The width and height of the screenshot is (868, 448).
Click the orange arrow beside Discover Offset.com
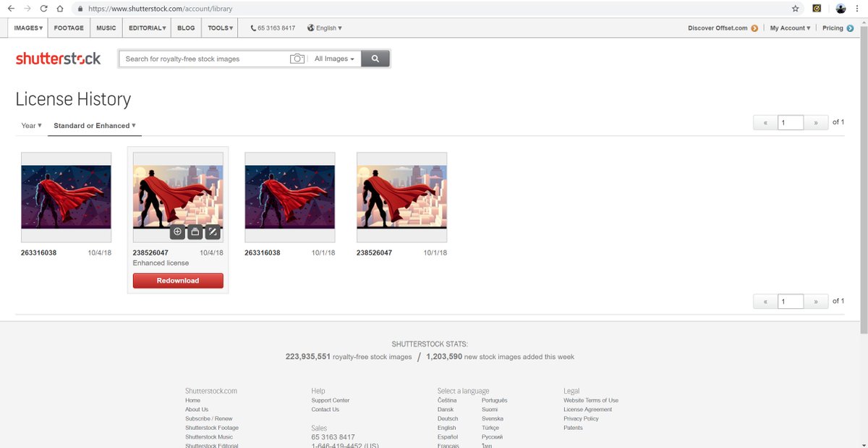tap(754, 28)
